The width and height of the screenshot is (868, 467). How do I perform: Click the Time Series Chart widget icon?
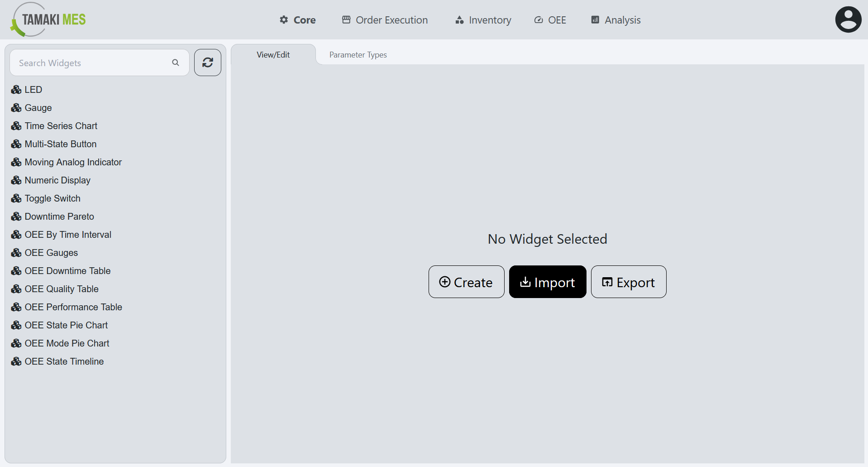tap(16, 125)
